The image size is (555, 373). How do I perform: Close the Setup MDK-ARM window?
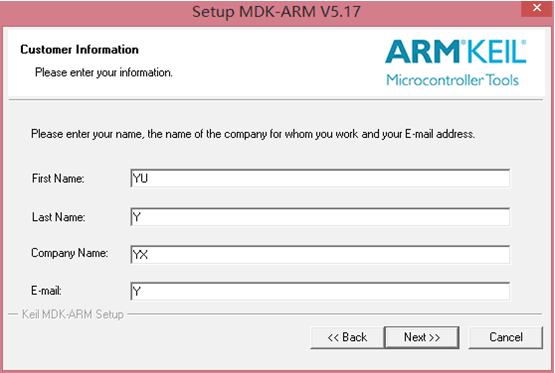click(x=537, y=8)
